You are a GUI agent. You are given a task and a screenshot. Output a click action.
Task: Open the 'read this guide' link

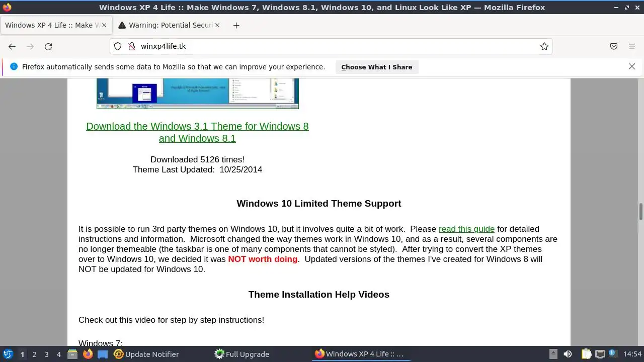[466, 229]
